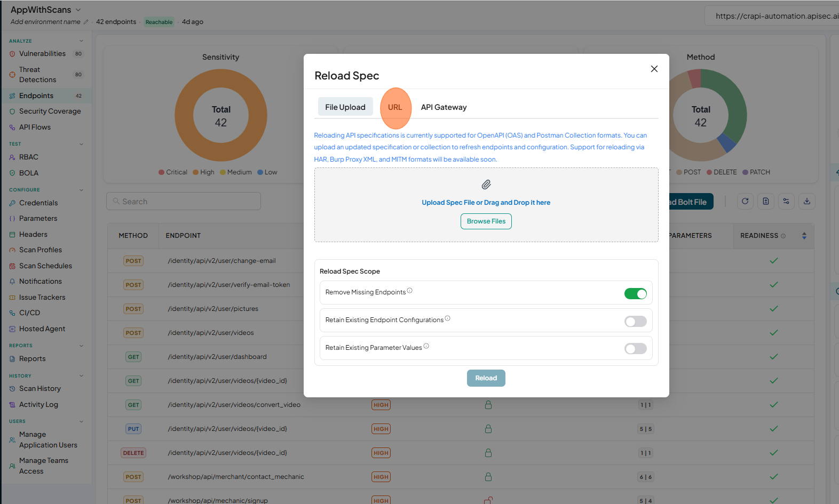Image resolution: width=839 pixels, height=504 pixels.
Task: Click the filter settings icon in toolbar
Action: tap(786, 201)
